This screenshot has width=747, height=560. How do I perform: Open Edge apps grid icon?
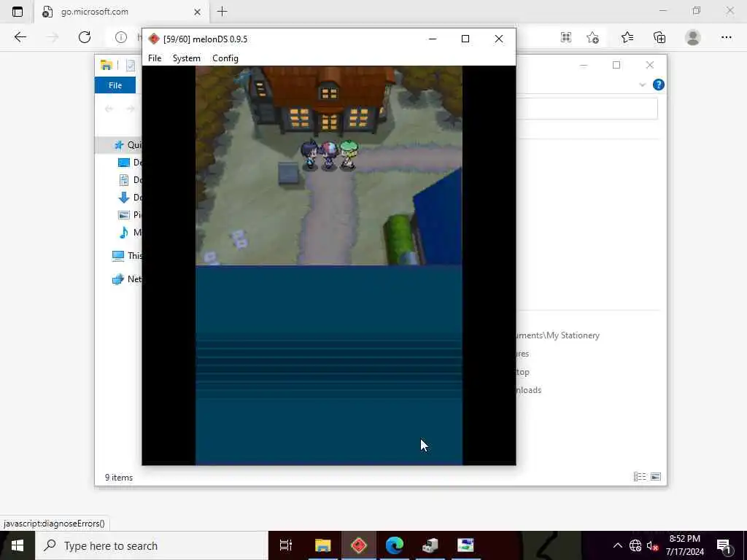566,37
